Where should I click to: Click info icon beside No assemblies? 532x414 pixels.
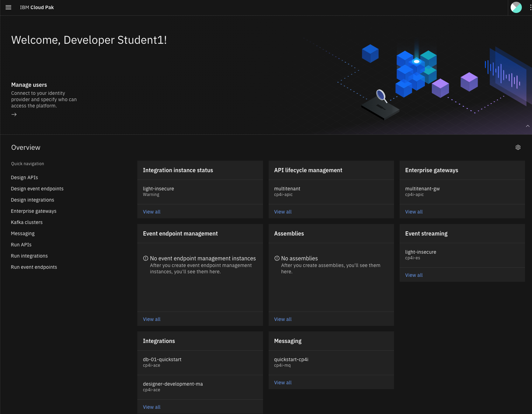(x=277, y=258)
